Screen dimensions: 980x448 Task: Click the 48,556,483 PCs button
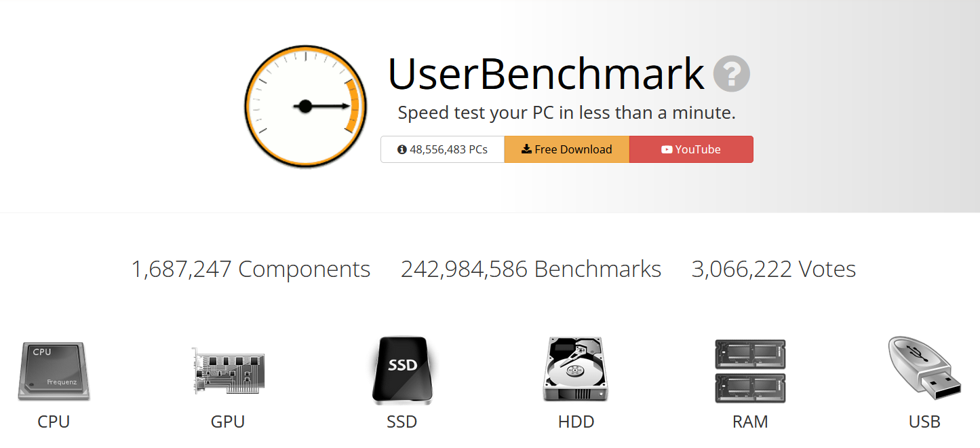(x=442, y=149)
